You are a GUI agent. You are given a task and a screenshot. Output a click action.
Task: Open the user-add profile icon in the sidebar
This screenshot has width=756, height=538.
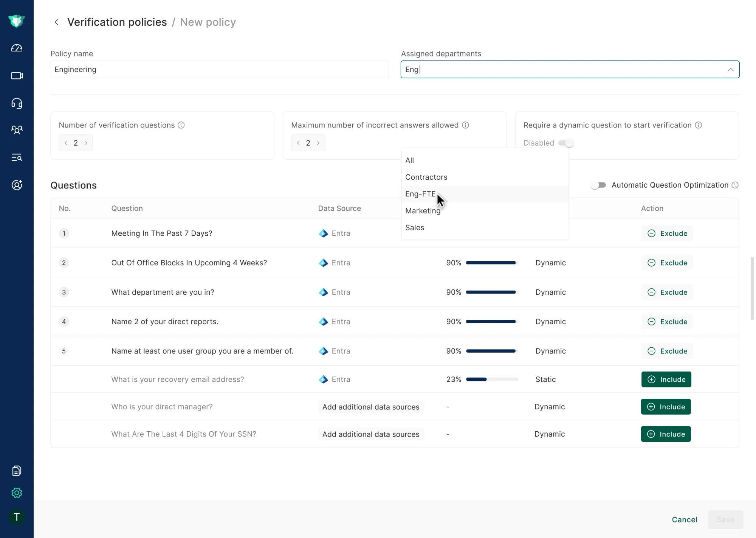pos(17,185)
